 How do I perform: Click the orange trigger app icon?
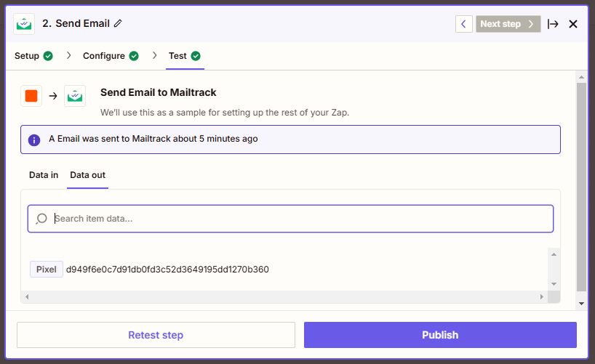tap(31, 96)
